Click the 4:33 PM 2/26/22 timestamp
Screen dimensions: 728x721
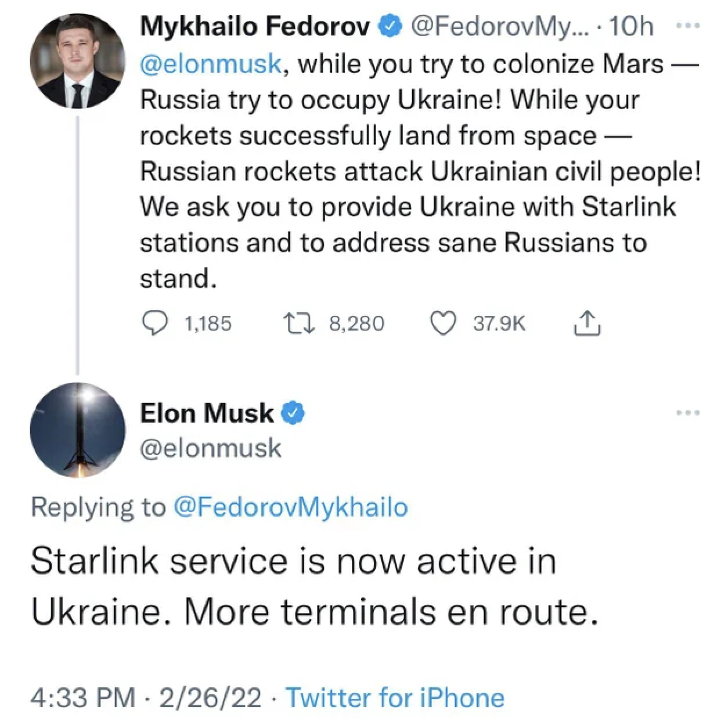[146, 697]
